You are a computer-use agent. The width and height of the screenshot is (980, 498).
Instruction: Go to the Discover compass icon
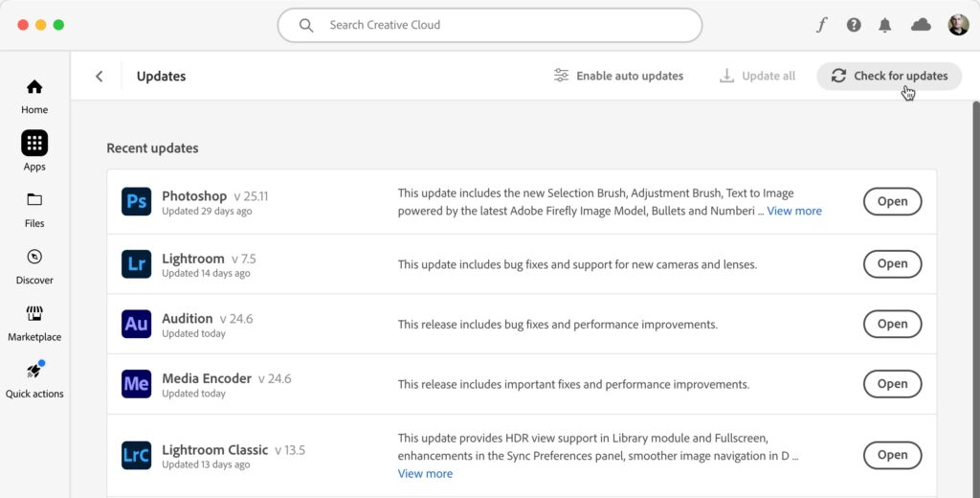[x=34, y=257]
